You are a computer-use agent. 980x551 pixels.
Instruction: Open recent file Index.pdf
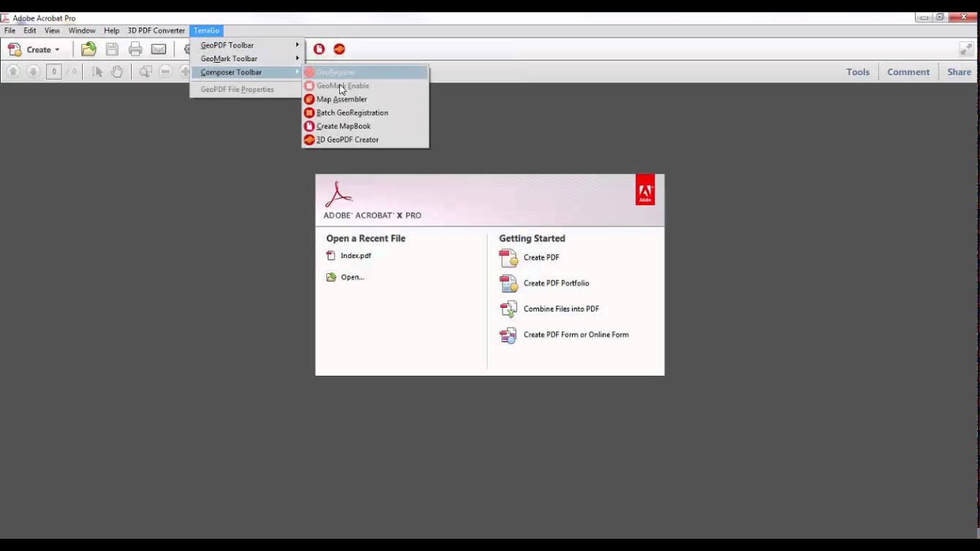click(x=356, y=256)
